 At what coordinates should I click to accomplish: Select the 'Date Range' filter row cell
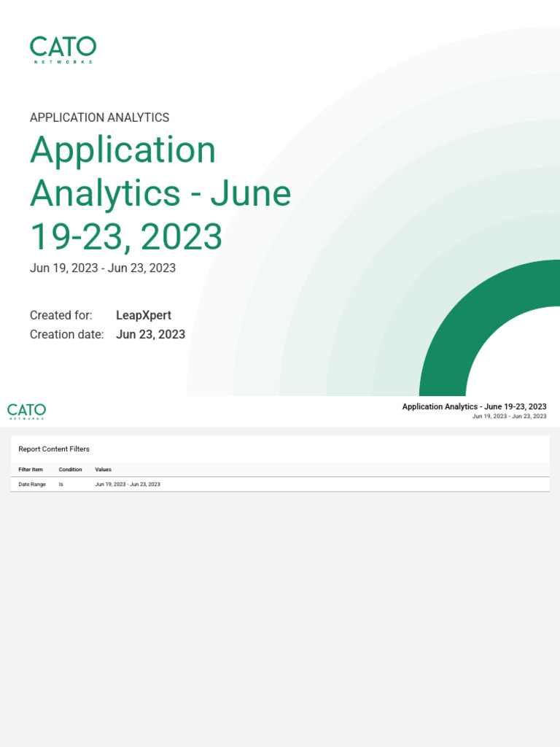pos(32,484)
